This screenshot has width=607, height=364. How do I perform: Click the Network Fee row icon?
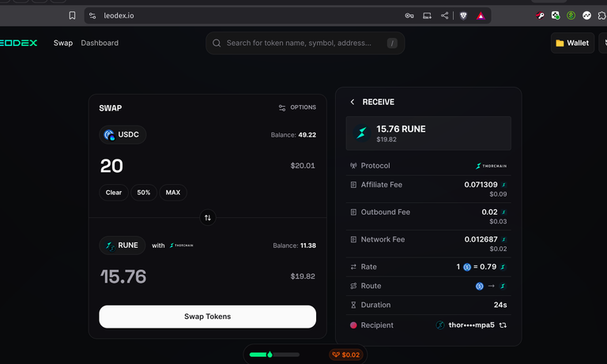tap(353, 239)
